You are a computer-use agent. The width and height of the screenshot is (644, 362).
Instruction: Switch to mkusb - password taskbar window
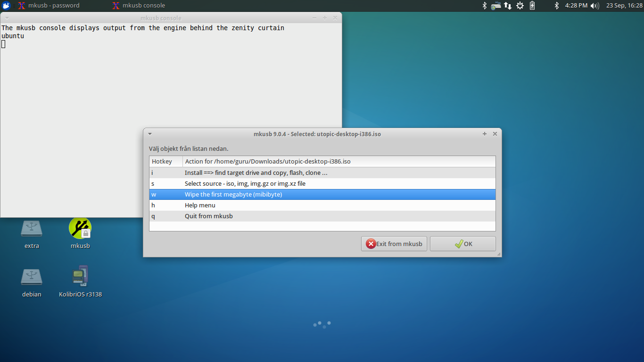click(x=48, y=6)
